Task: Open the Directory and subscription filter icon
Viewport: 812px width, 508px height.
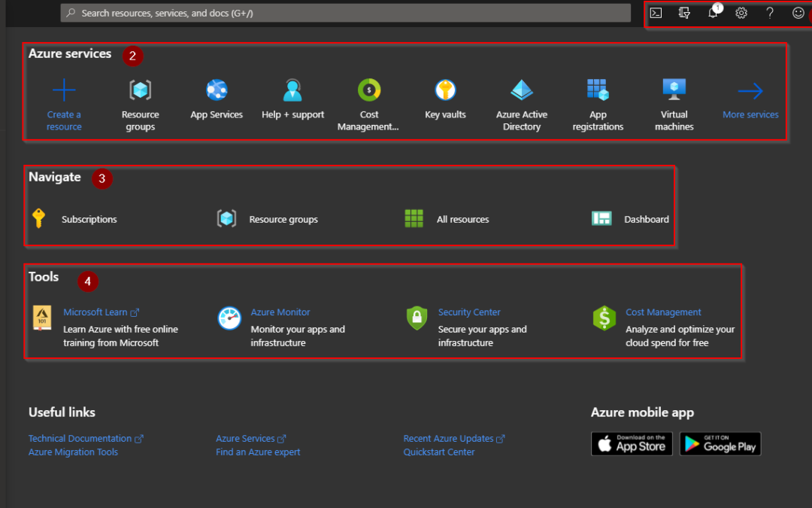Action: tap(684, 13)
